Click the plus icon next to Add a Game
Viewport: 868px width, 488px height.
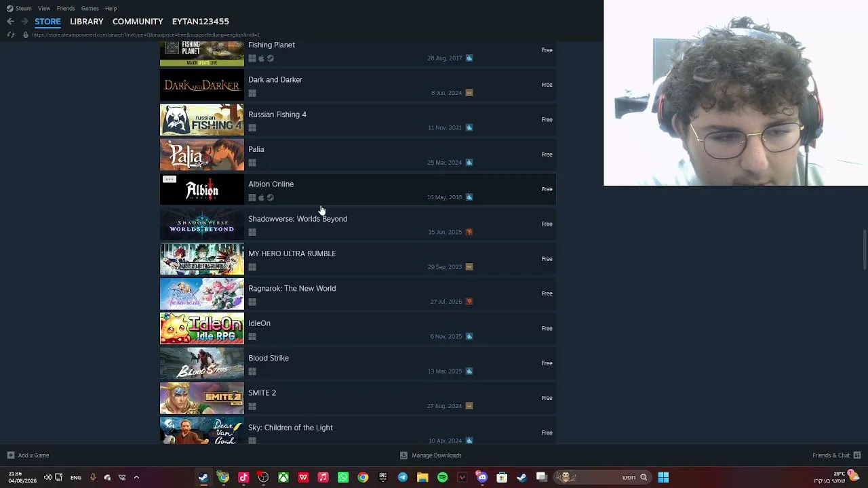pos(10,455)
